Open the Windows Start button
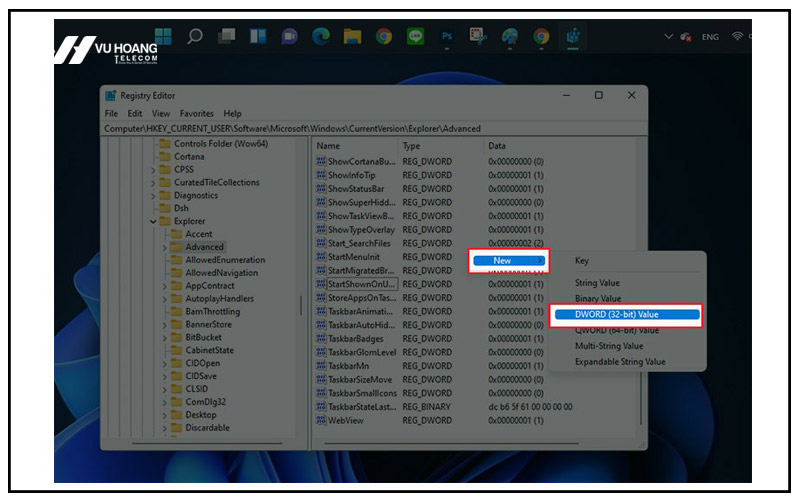The image size is (800, 500). (x=163, y=36)
